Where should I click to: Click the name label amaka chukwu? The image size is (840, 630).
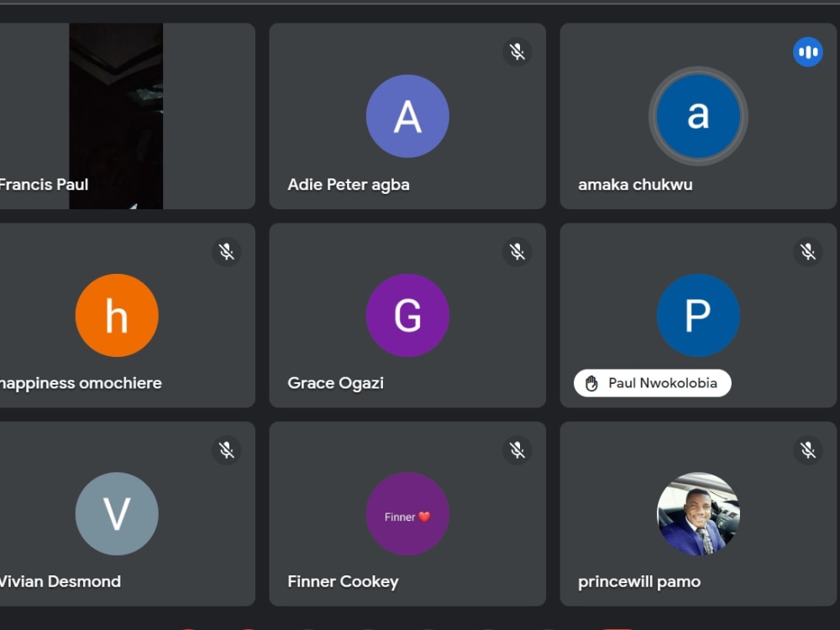coord(635,185)
